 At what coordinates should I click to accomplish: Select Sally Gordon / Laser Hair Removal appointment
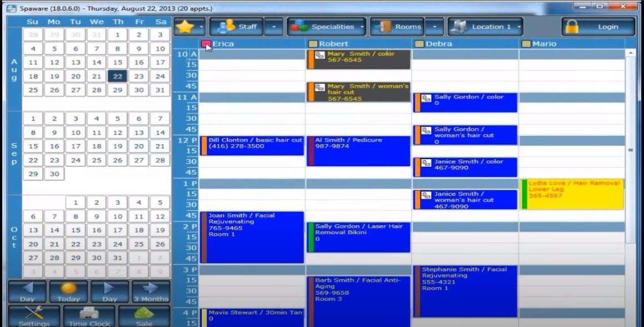(358, 238)
